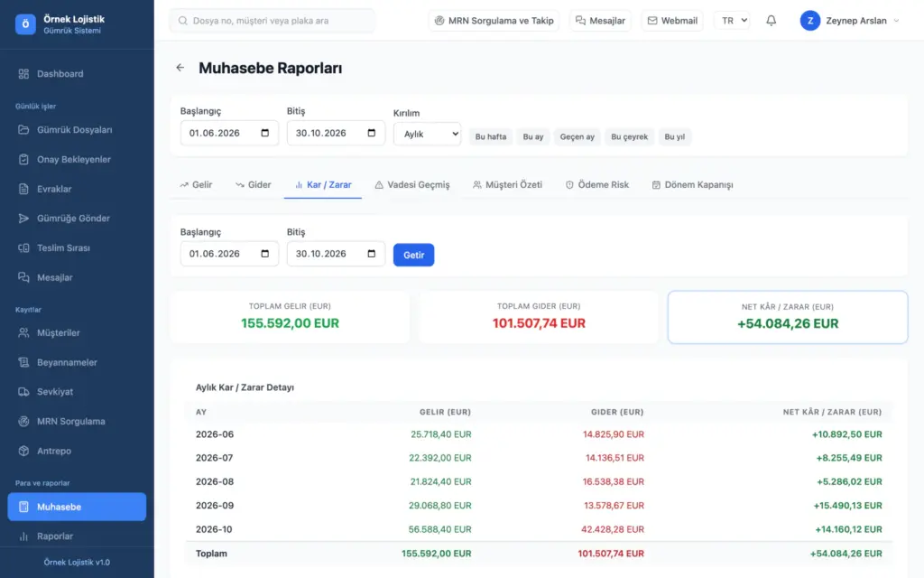Switch to the Gelir tab
The width and height of the screenshot is (924, 578).
(x=196, y=184)
